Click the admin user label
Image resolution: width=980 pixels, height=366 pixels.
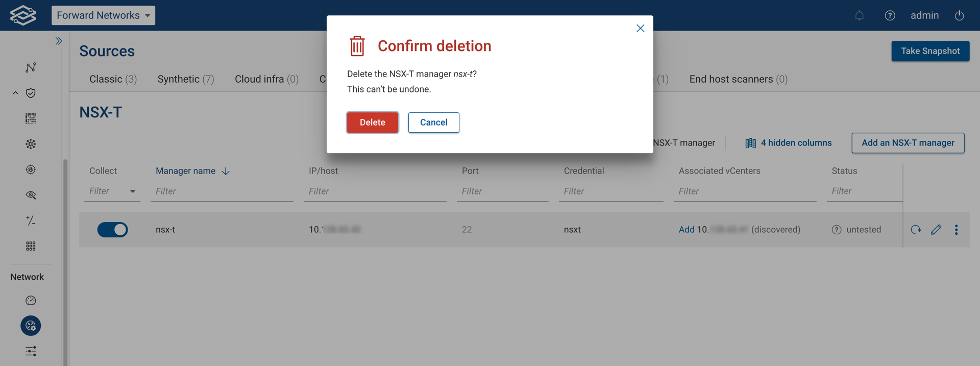pyautogui.click(x=924, y=15)
